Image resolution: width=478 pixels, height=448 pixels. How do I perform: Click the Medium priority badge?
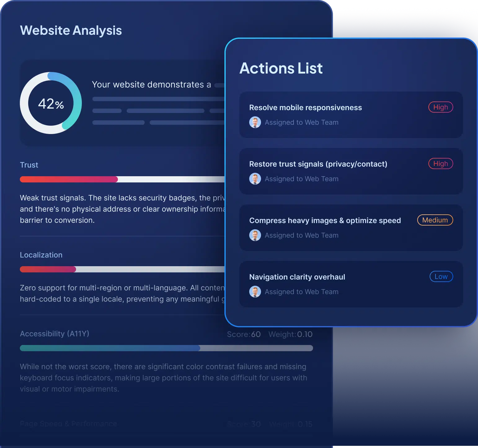point(435,220)
